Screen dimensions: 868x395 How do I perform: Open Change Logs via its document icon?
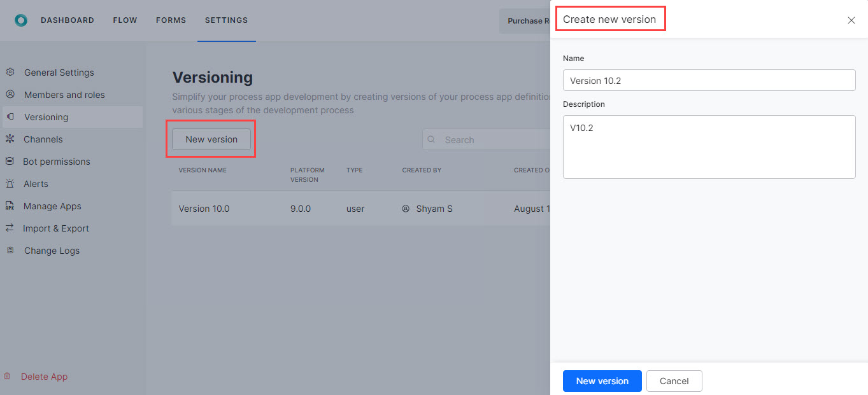pos(10,250)
